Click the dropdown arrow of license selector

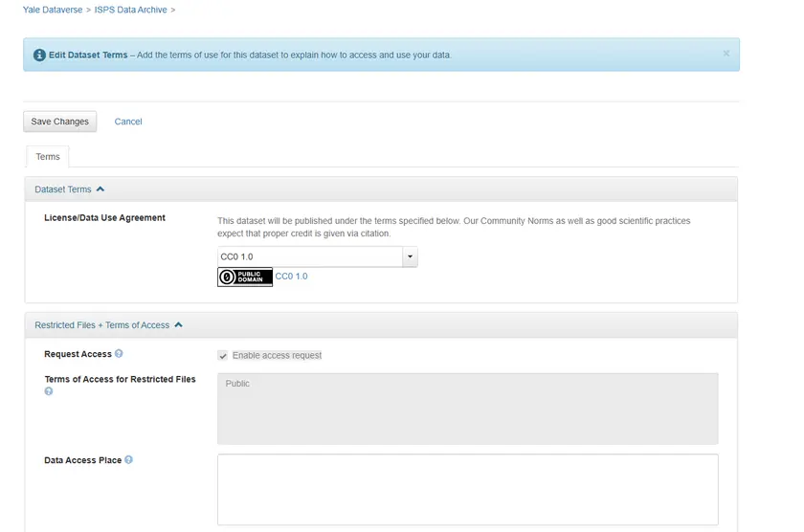click(x=410, y=256)
